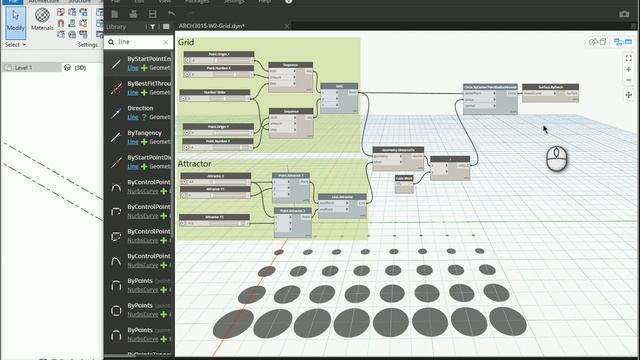Switch to 3D geometry preview navigation
The height and width of the screenshot is (360, 640).
598,42
